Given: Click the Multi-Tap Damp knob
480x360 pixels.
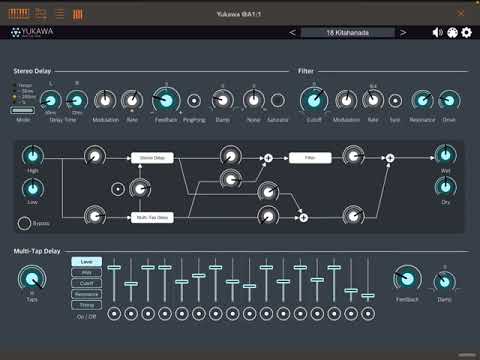Looking at the screenshot, I should point(444,282).
